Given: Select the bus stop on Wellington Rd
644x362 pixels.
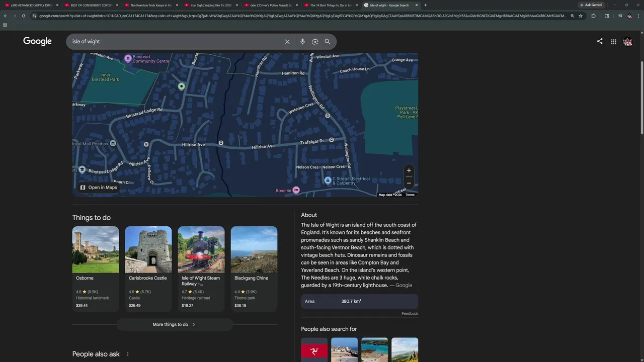Looking at the screenshot, I should tap(328, 116).
